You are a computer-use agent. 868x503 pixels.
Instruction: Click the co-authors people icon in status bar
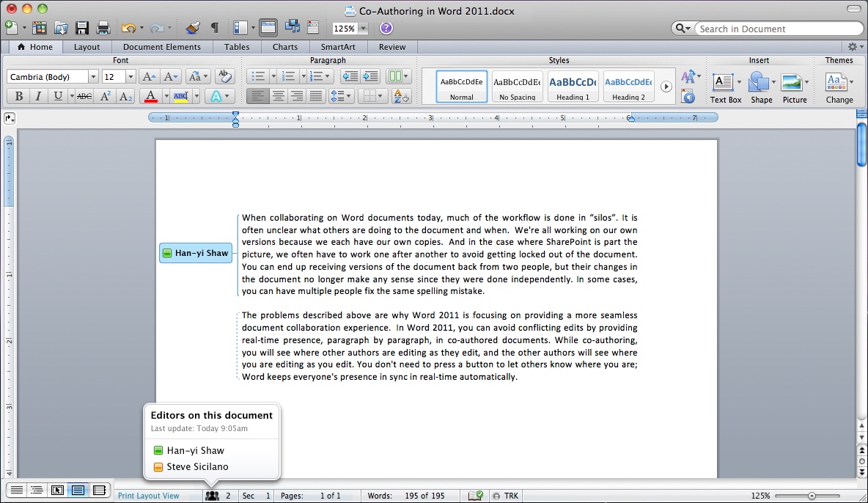click(x=212, y=496)
